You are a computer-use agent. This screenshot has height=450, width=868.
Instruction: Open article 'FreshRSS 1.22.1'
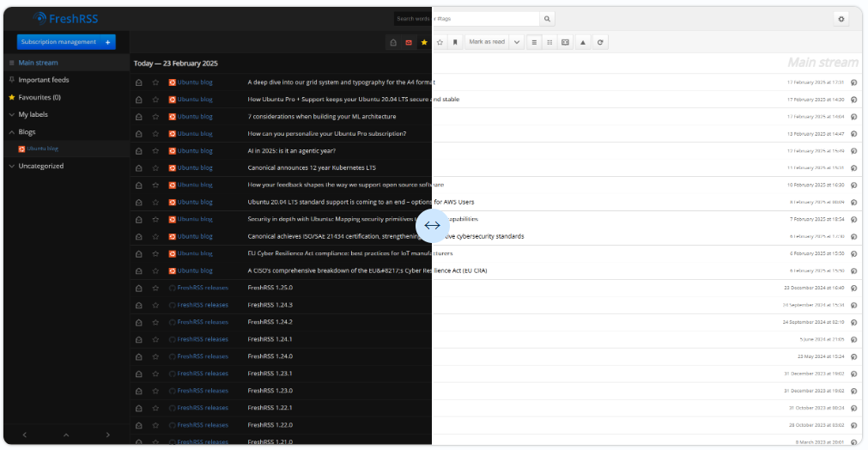point(270,409)
